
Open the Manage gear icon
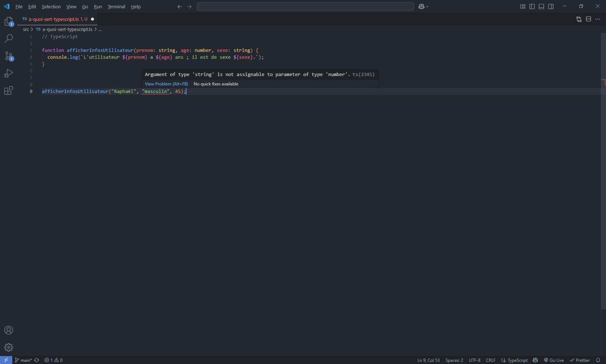(x=9, y=347)
